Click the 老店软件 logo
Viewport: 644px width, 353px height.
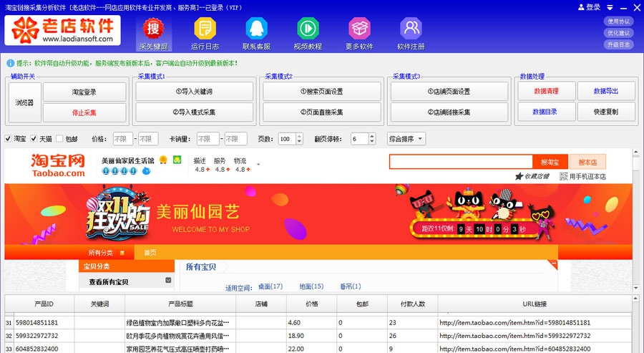62,30
